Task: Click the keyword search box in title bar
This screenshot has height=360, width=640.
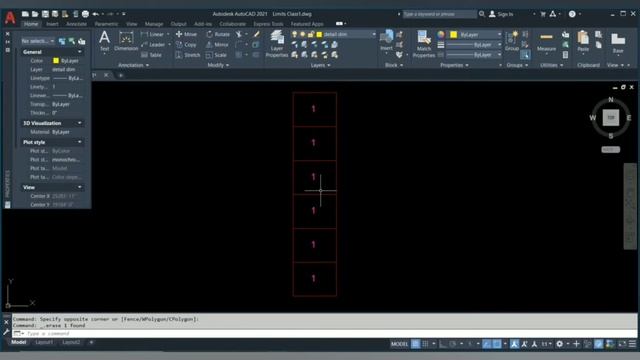Action: pos(439,14)
